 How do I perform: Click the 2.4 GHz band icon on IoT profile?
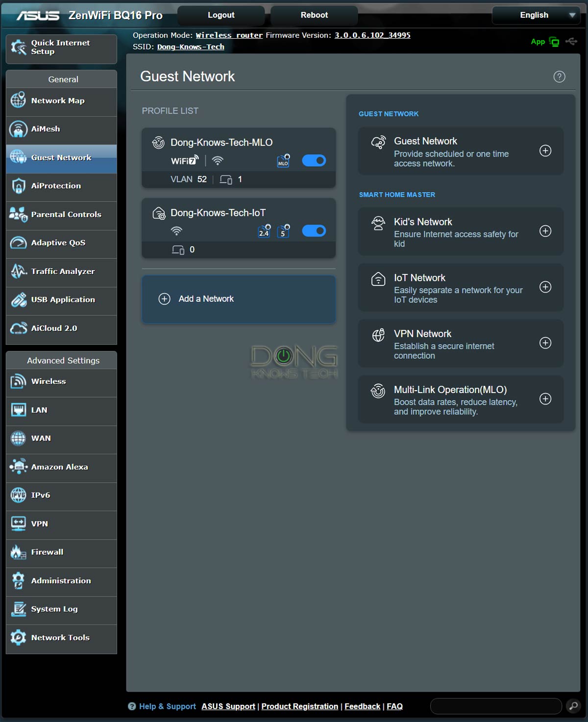pyautogui.click(x=264, y=231)
